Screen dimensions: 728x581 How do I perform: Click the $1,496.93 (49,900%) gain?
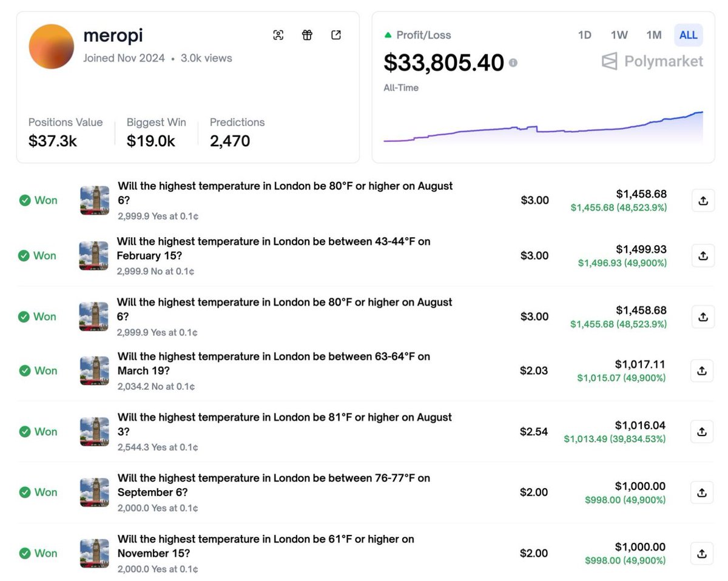point(622,263)
